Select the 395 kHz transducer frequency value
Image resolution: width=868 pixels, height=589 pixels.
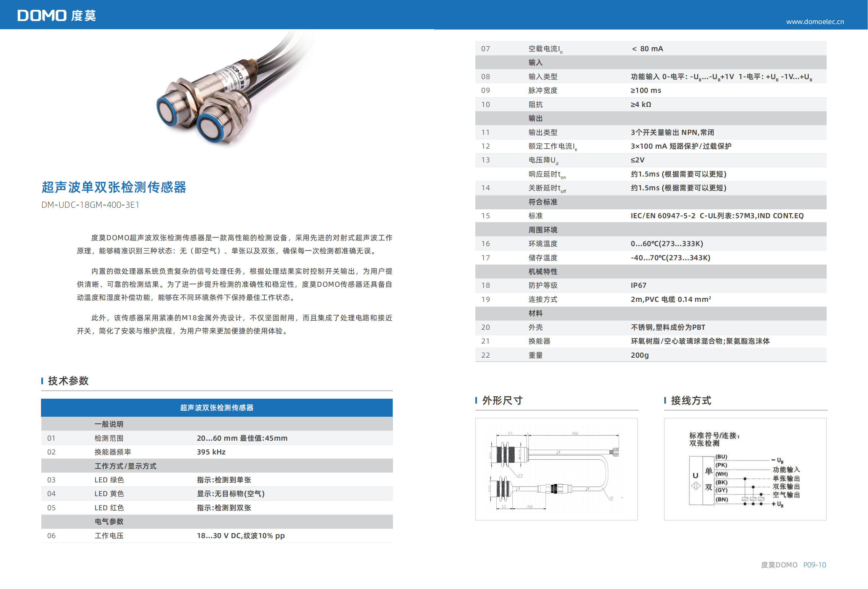[211, 452]
